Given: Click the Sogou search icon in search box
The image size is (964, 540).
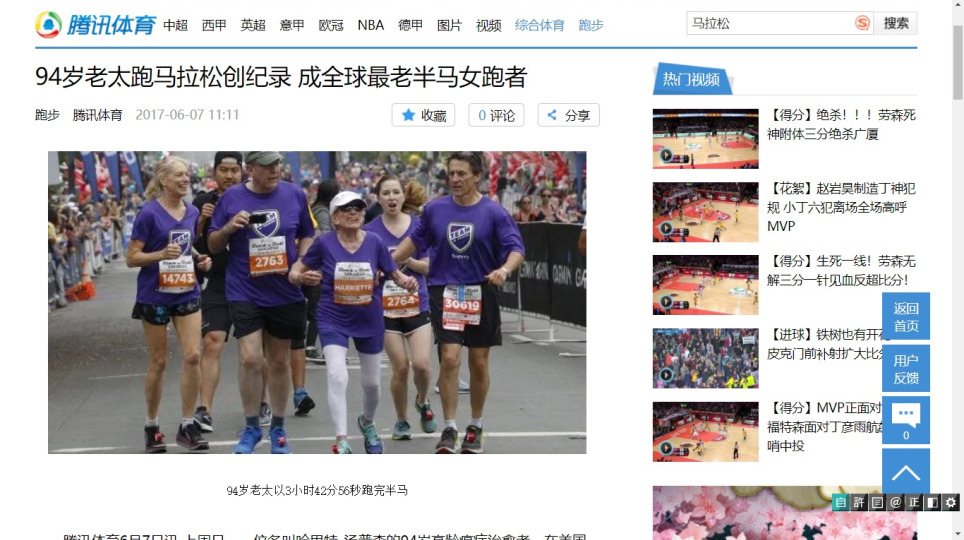Looking at the screenshot, I should [x=862, y=23].
